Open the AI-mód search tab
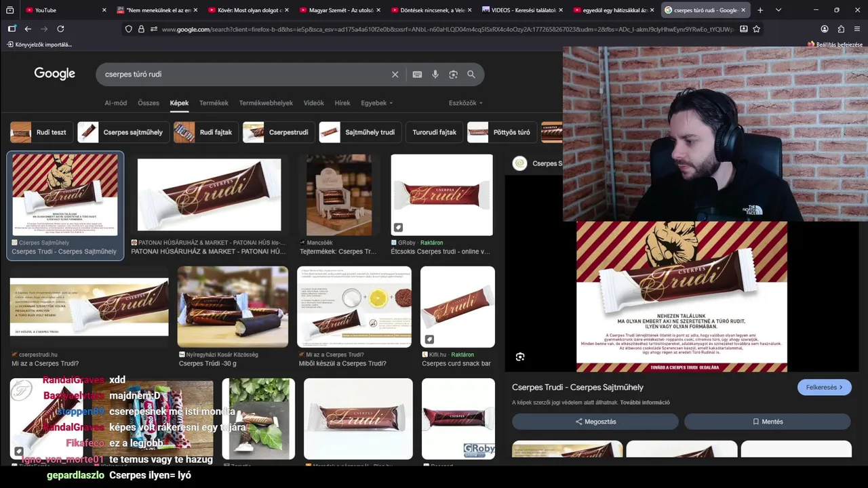The height and width of the screenshot is (488, 868). click(115, 103)
